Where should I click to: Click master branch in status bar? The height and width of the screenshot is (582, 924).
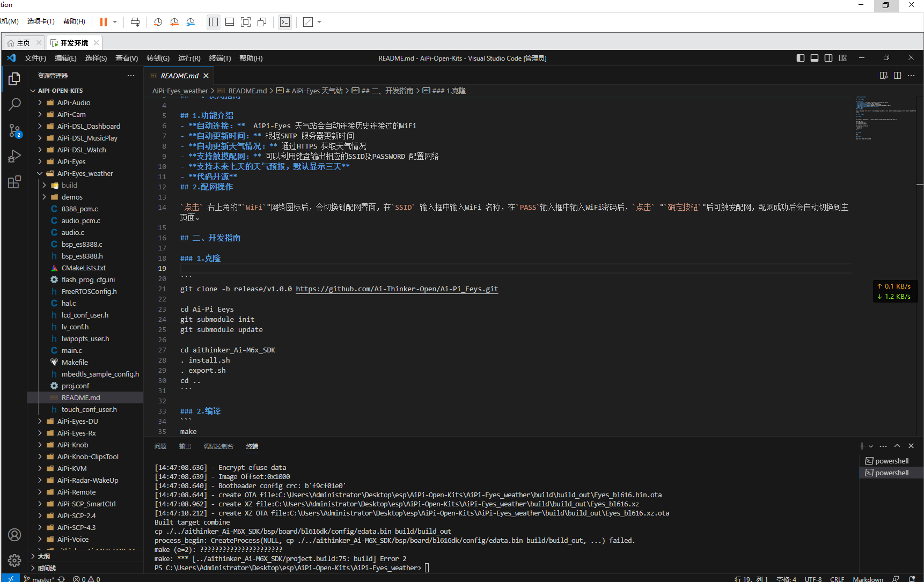click(39, 579)
